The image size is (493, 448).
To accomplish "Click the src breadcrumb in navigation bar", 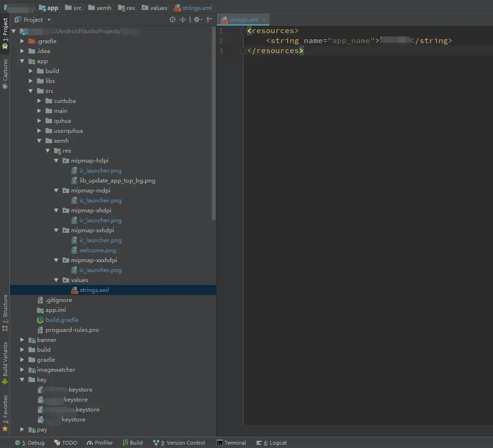I will point(73,8).
